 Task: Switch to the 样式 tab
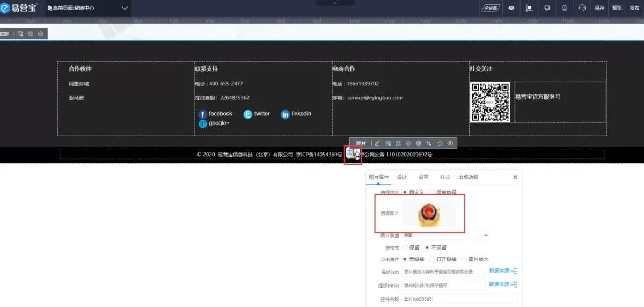click(x=445, y=177)
